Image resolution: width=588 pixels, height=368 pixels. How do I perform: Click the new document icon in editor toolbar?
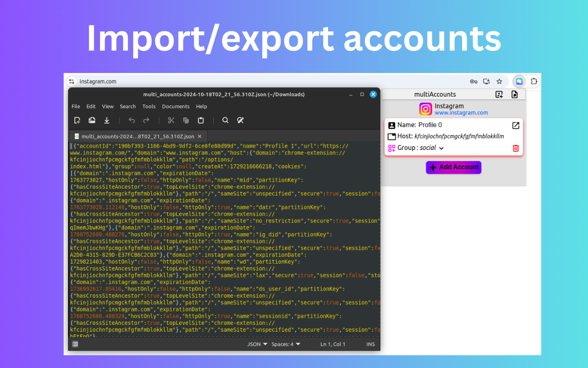(77, 120)
